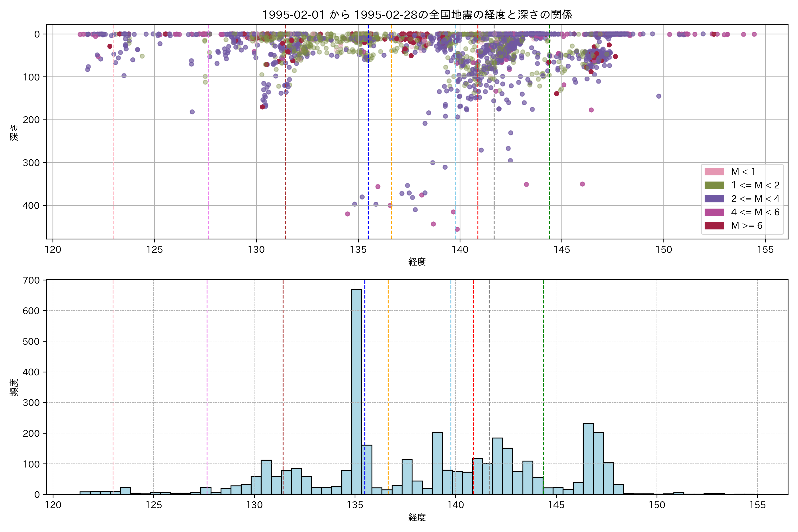Image resolution: width=798 pixels, height=532 pixels.
Task: Click the green "1 <= M < 2" legend swatch
Action: click(714, 185)
